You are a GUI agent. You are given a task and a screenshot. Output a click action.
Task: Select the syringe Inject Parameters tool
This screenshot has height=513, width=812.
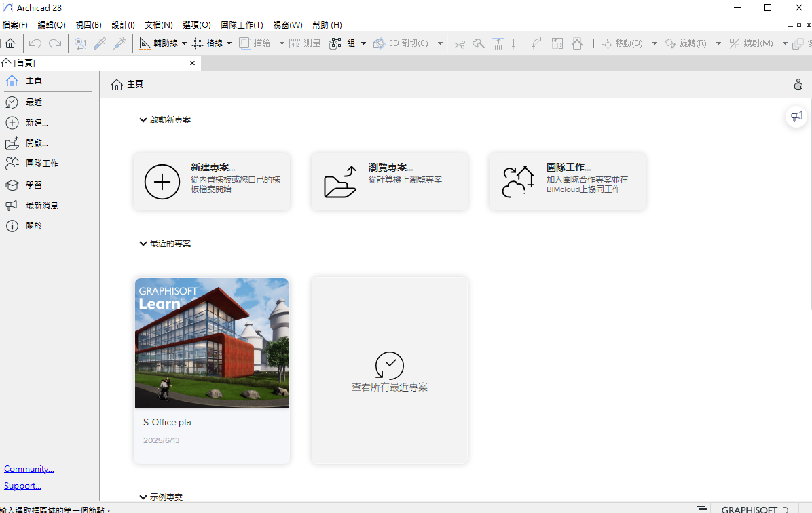(119, 43)
